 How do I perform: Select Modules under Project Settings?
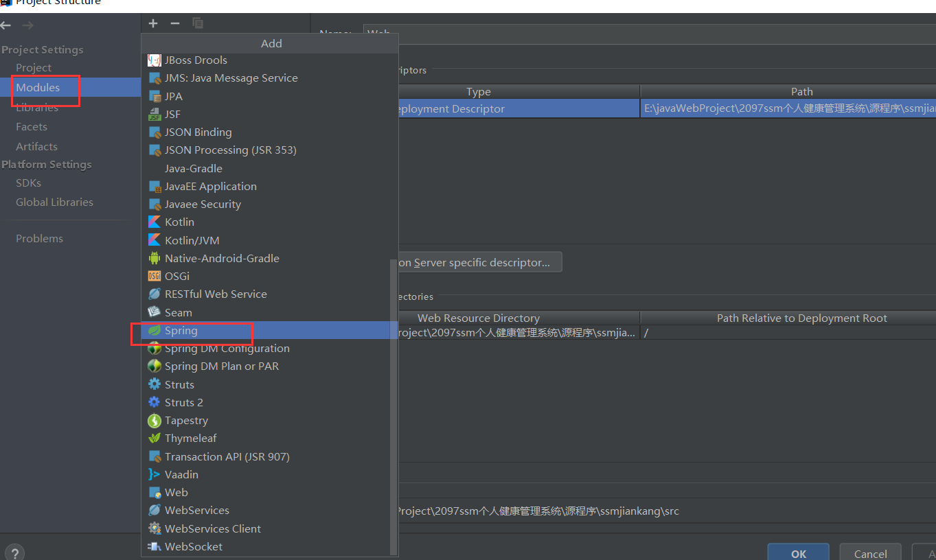pos(38,88)
